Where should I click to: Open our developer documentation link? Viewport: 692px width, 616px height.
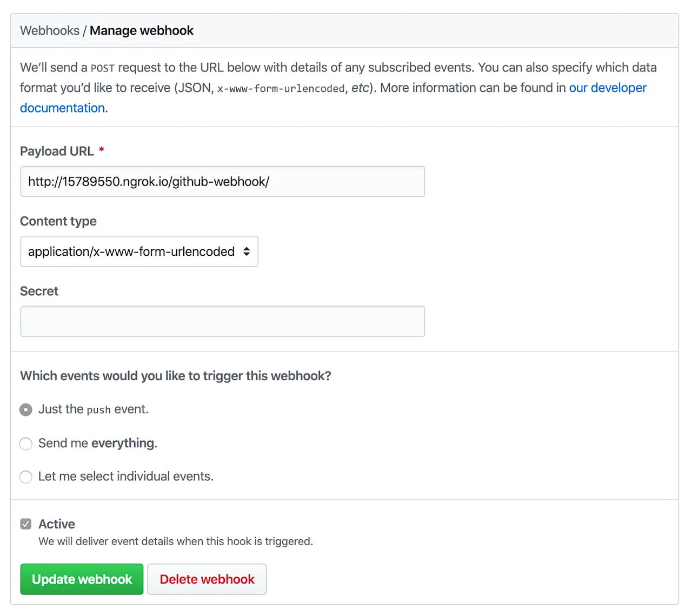point(607,88)
